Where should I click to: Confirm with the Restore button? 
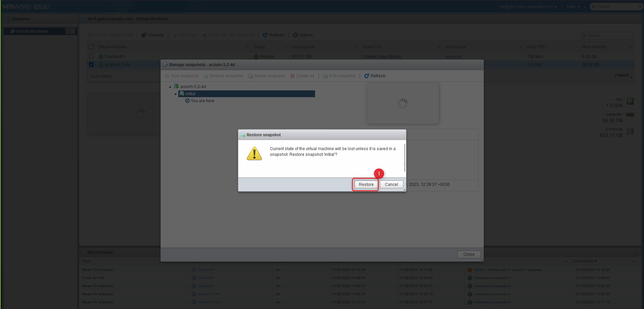pos(366,185)
